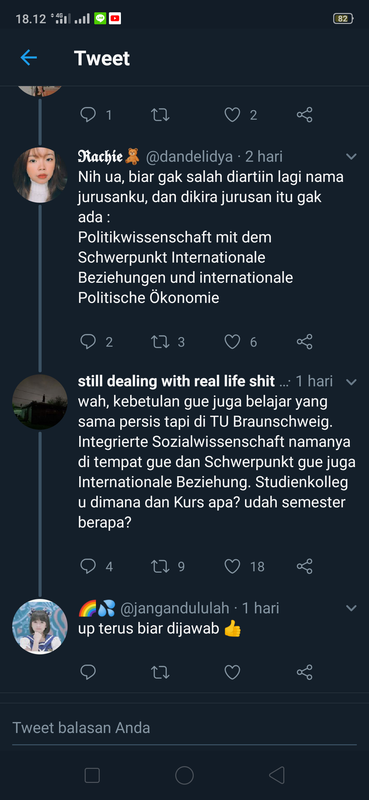Like jangandululah's reply
Viewport: 369px width, 800px height.
click(x=232, y=672)
